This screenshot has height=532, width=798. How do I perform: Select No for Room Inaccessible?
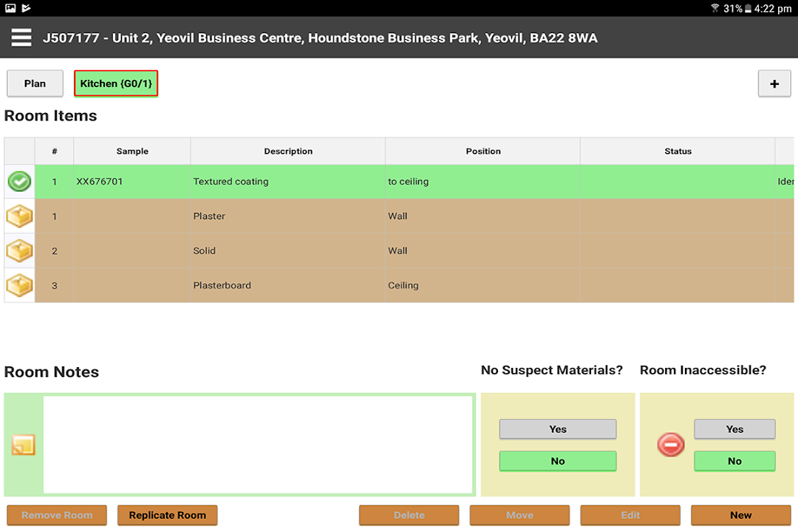coord(734,461)
